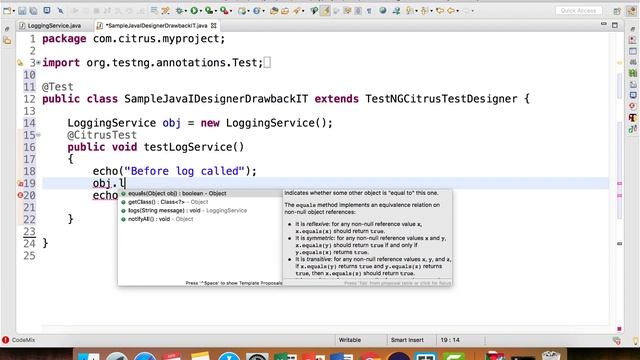Image resolution: width=640 pixels, height=360 pixels.
Task: Expand the folded imports on line 3
Action: [x=38, y=62]
